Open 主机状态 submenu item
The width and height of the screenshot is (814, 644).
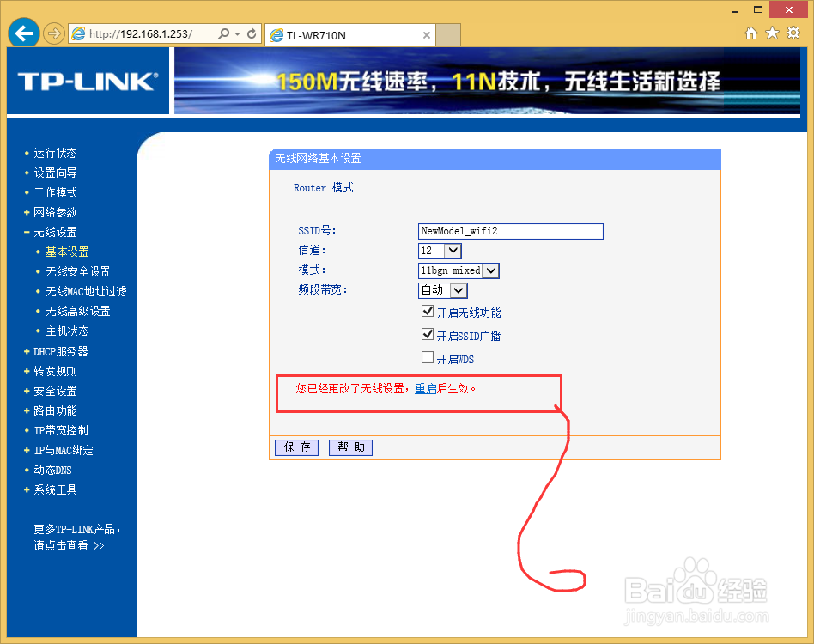67,331
